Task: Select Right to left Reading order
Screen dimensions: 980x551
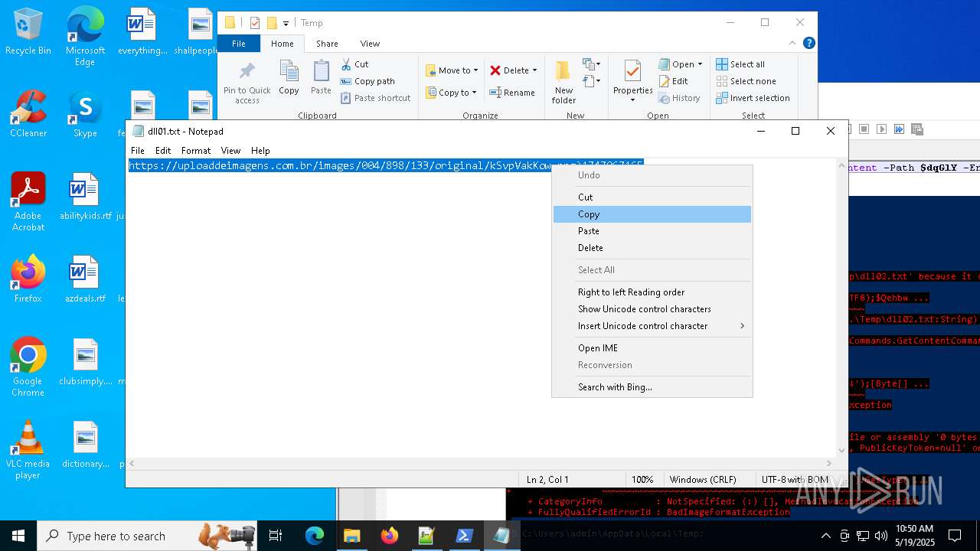Action: [652, 292]
